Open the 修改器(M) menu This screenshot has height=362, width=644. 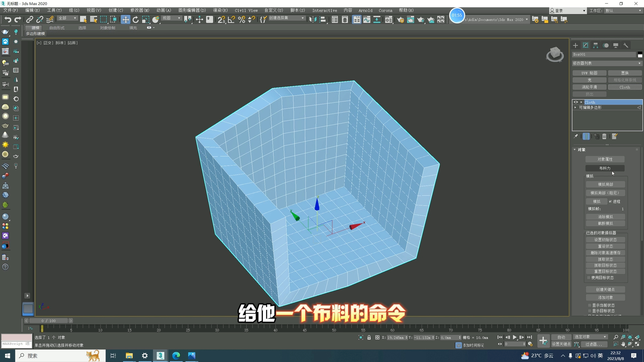coord(140,10)
